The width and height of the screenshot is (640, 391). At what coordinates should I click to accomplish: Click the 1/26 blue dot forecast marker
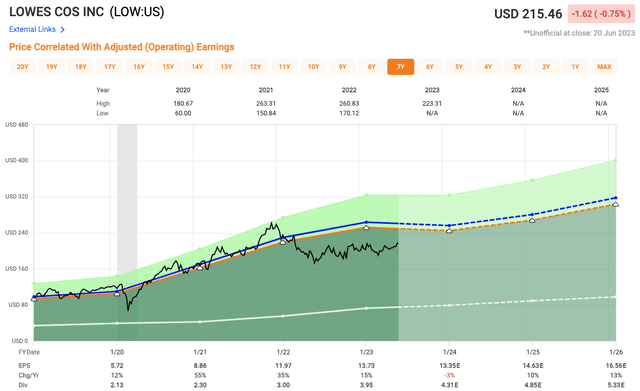(x=616, y=198)
